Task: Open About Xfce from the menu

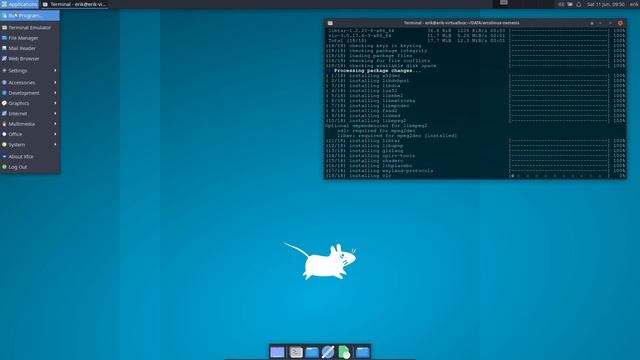Action: point(30,156)
